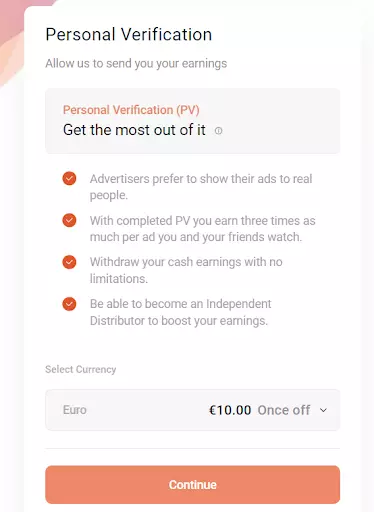The width and height of the screenshot is (374, 512).
Task: Click the Continue button
Action: (x=193, y=485)
